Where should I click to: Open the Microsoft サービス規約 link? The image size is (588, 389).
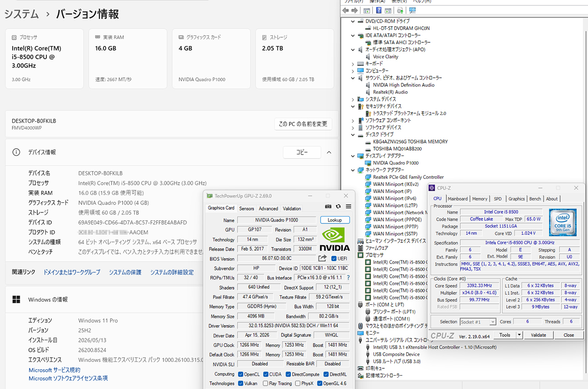coord(55,370)
